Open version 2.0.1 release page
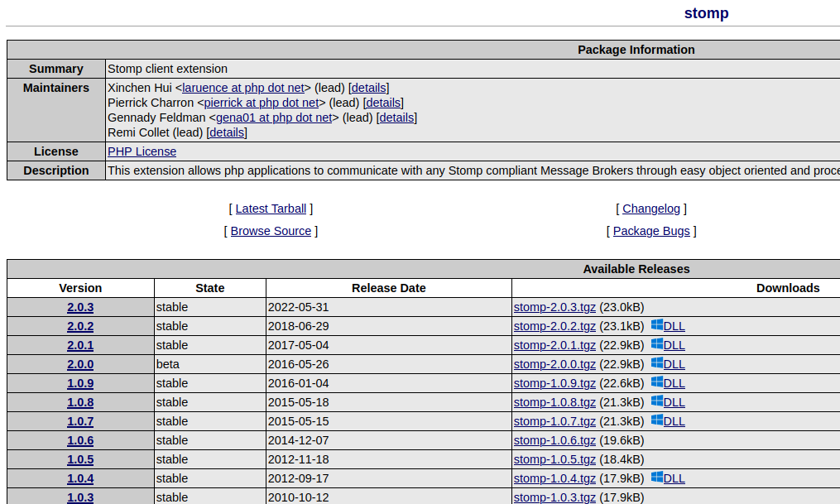 (x=80, y=345)
